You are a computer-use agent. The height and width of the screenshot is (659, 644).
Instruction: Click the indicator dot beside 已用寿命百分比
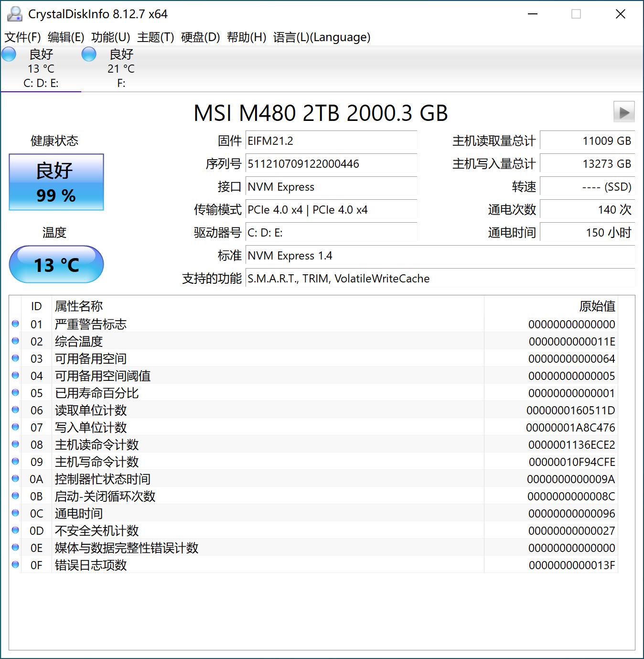[x=15, y=392]
